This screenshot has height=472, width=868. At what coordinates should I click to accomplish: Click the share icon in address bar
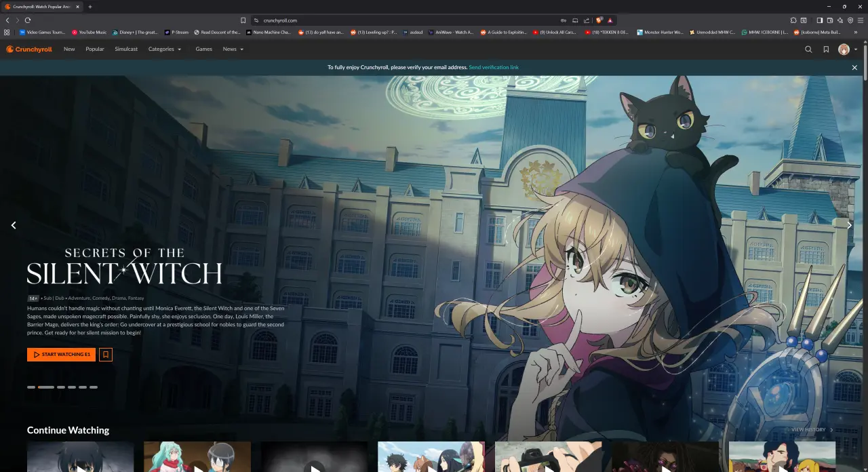(x=587, y=20)
